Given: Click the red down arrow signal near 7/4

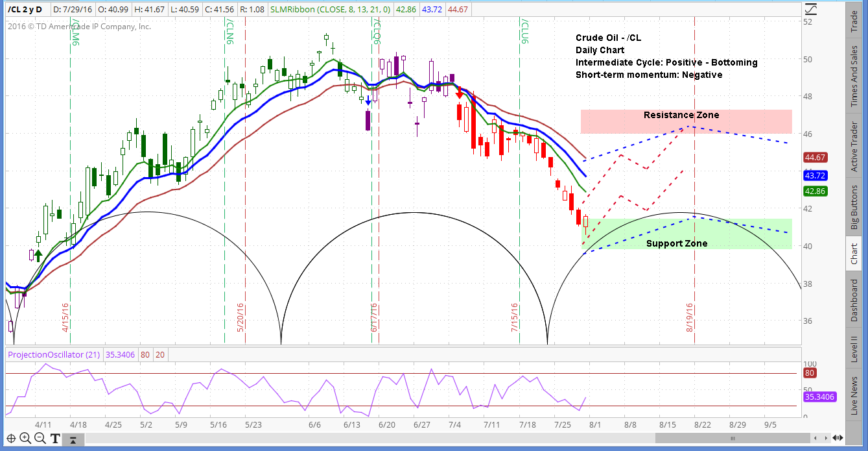Looking at the screenshot, I should coord(460,92).
